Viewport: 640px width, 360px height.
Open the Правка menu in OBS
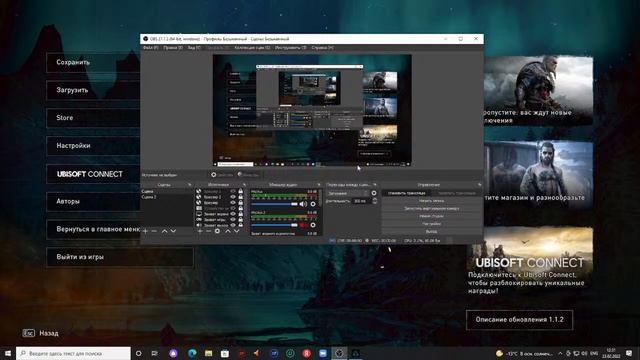coord(173,48)
